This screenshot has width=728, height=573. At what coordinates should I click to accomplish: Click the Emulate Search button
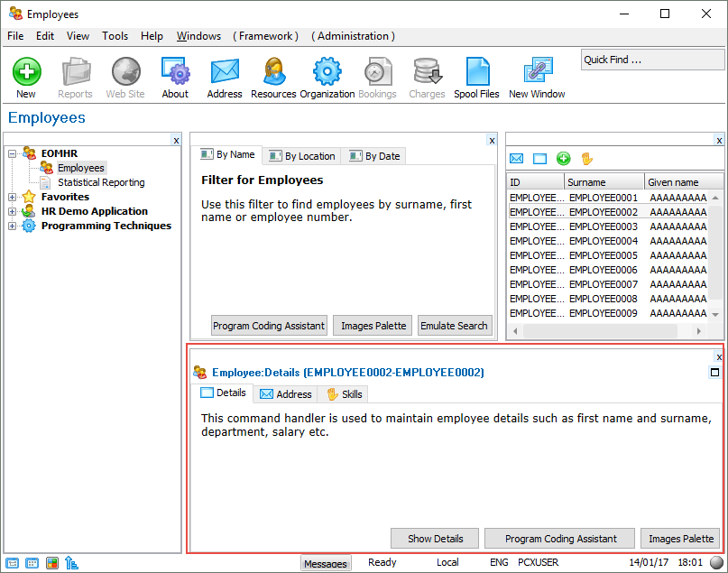[454, 326]
